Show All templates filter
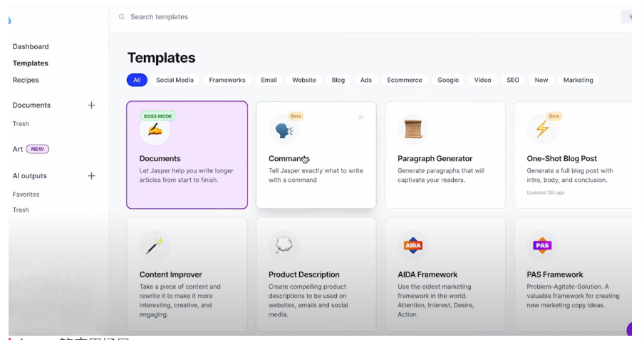This screenshot has width=644, height=340. click(137, 81)
